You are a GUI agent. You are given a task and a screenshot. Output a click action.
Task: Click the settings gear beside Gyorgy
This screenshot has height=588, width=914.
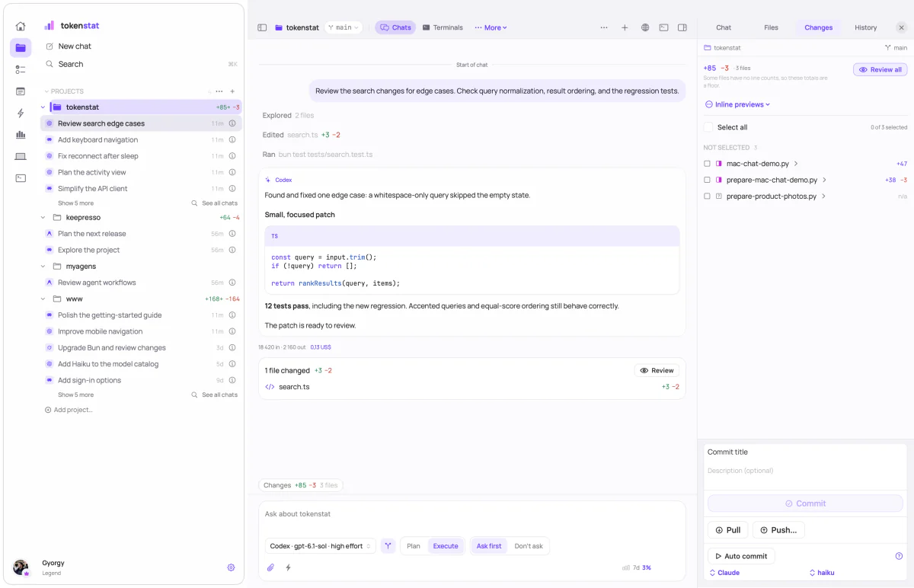[x=231, y=567]
